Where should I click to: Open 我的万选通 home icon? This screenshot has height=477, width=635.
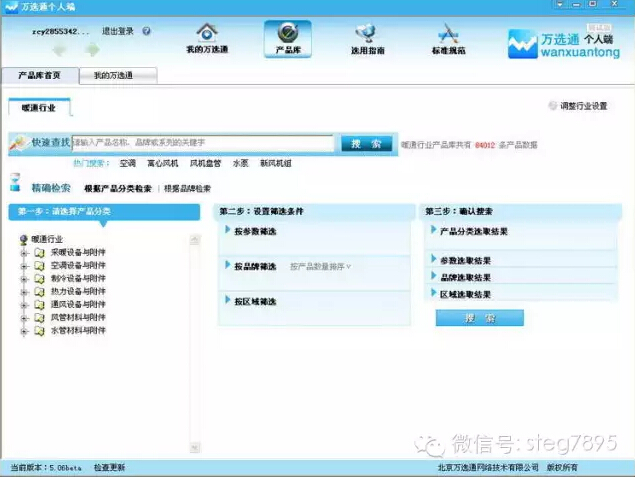pos(207,33)
